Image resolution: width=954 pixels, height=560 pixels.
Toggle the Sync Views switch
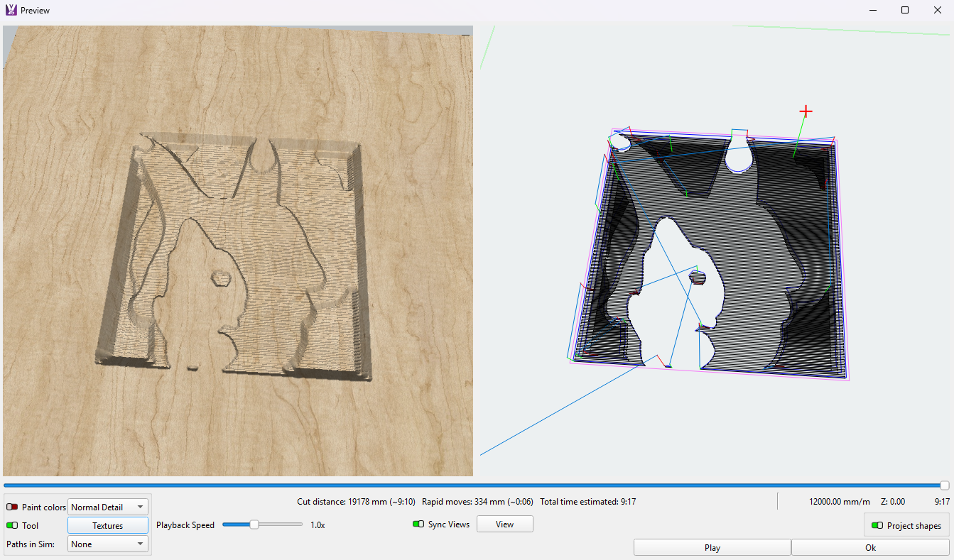point(418,525)
